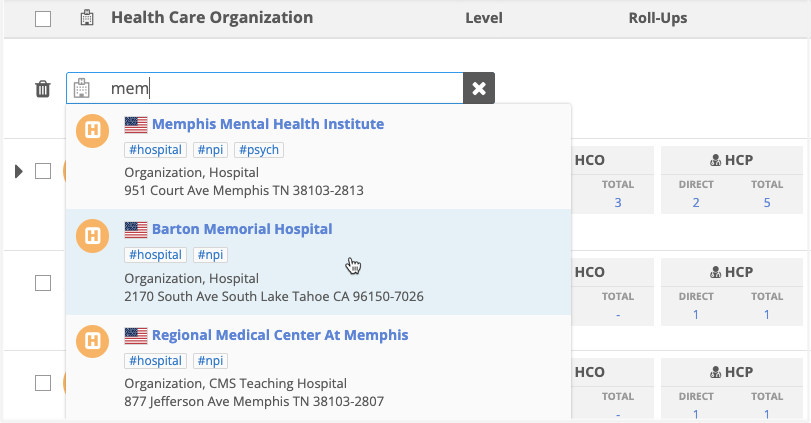
Task: Click hospital icon for Regional Medical Center
Action: [x=93, y=341]
